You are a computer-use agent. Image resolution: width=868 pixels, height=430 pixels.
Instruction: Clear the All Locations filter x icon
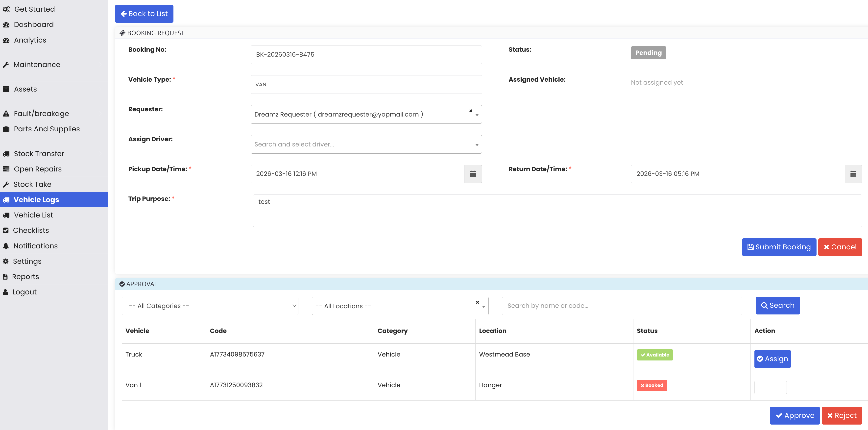pos(477,302)
